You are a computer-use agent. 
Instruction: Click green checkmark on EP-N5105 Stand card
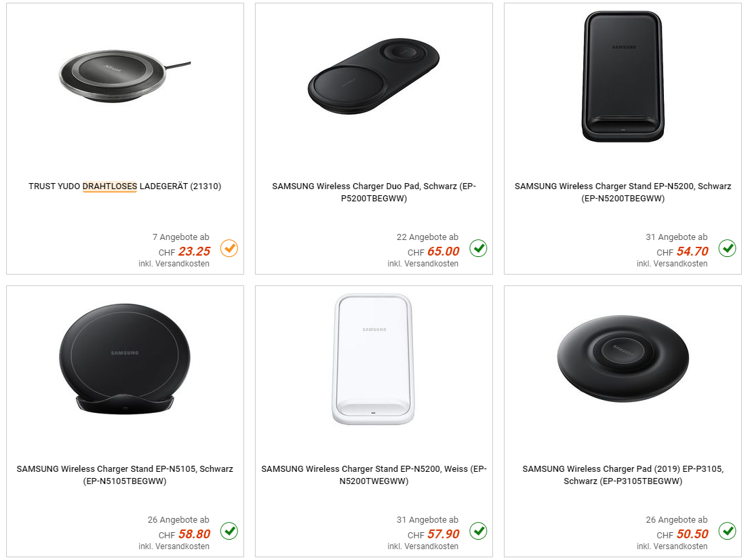(x=229, y=531)
